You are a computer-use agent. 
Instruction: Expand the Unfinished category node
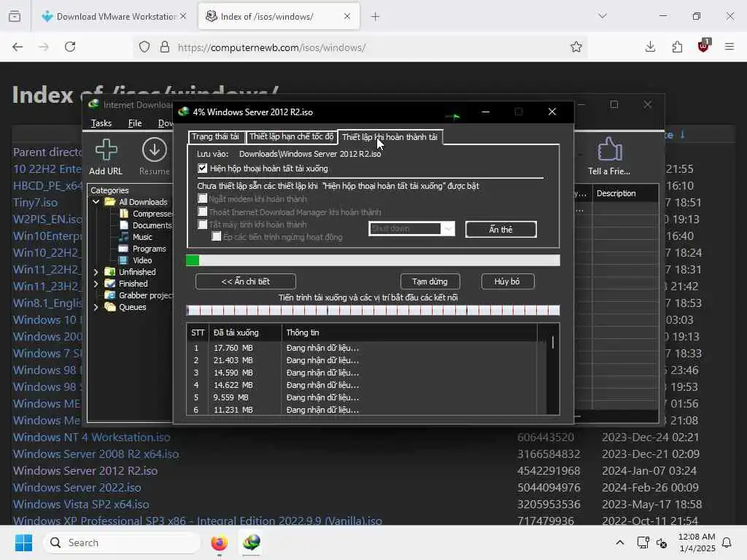(96, 272)
